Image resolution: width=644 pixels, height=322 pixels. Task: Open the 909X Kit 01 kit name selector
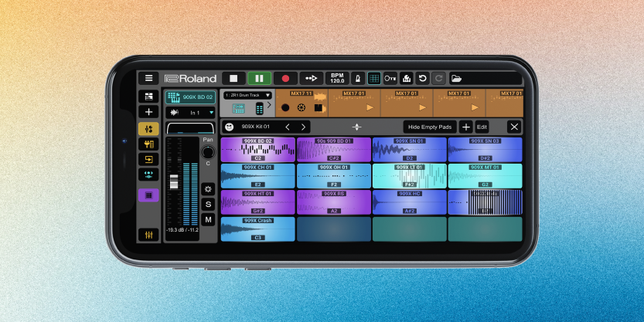pos(255,127)
